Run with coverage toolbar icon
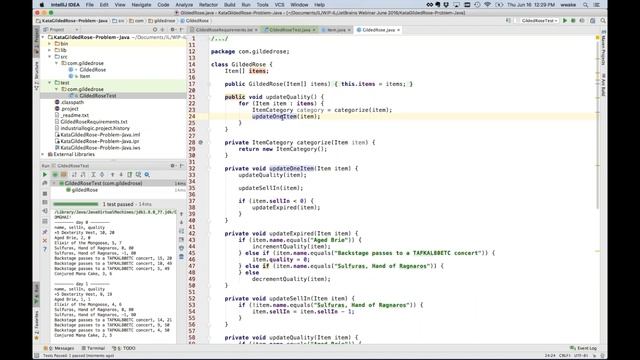 click(x=582, y=20)
